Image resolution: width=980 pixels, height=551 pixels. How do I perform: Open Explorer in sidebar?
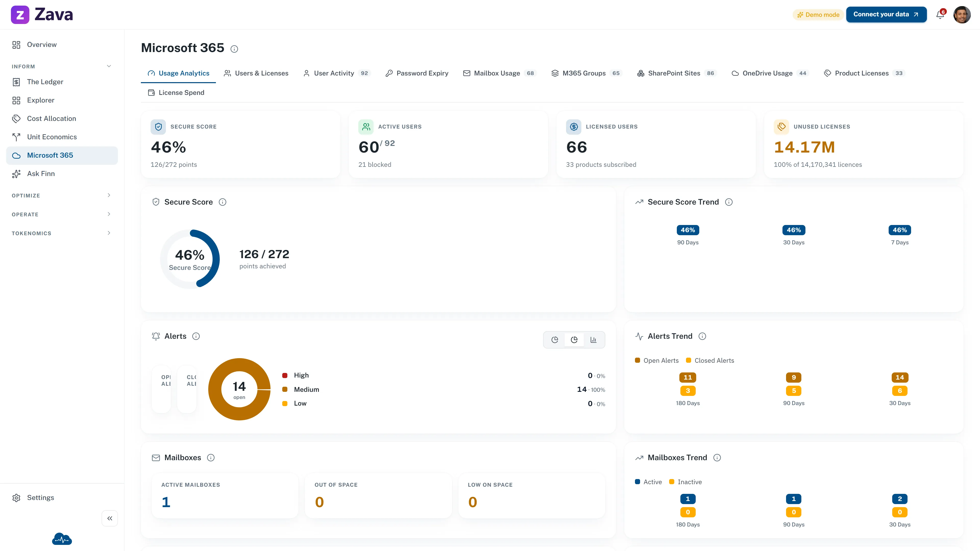[x=62, y=100]
